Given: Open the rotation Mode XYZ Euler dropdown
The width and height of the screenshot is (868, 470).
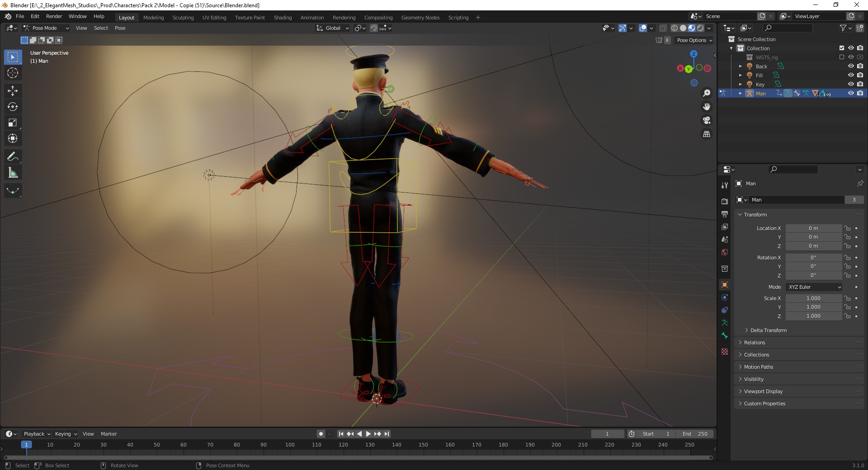Looking at the screenshot, I should (814, 287).
